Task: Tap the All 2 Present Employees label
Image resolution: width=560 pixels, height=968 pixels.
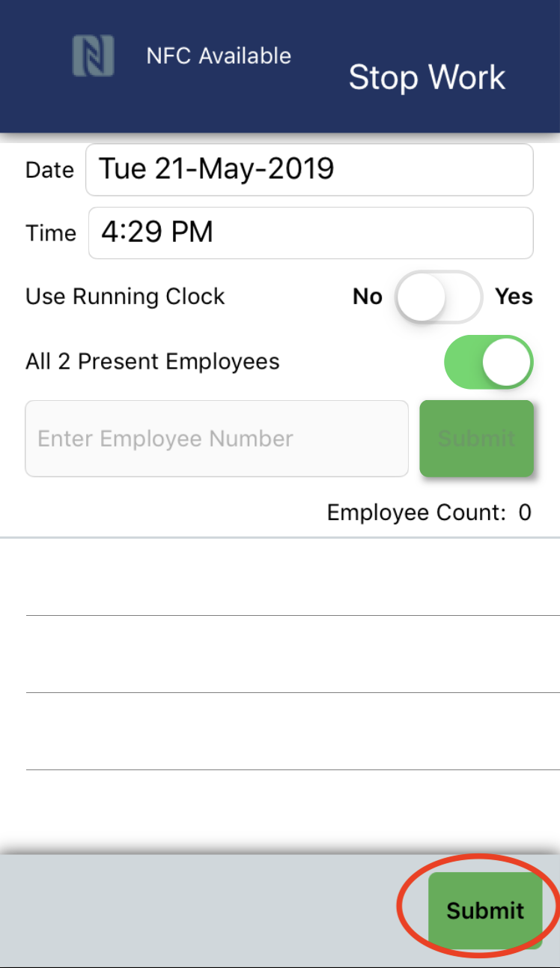Action: (153, 362)
